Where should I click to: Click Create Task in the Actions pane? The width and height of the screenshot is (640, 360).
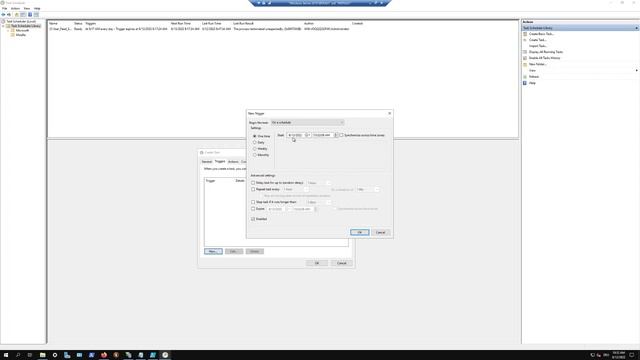click(538, 40)
